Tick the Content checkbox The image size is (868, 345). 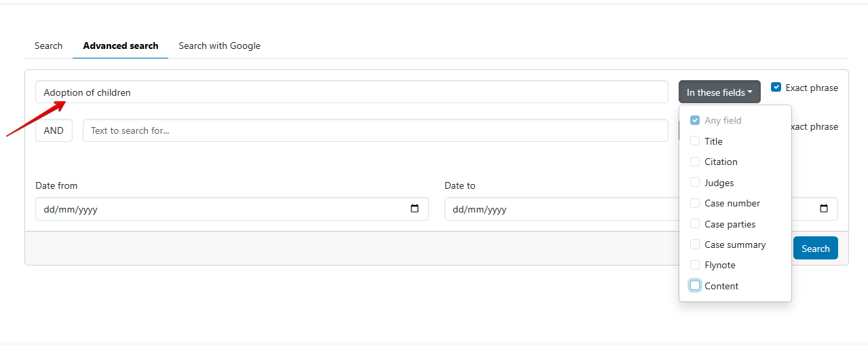pyautogui.click(x=695, y=286)
